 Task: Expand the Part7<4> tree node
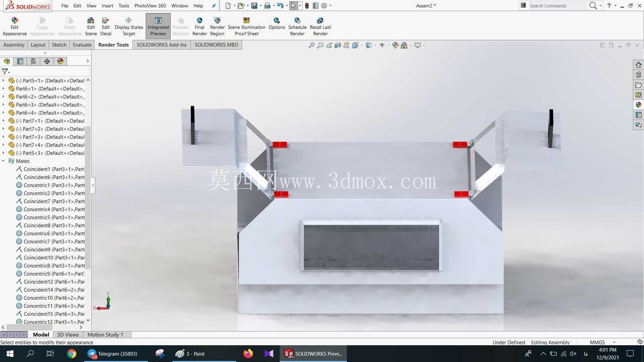click(3, 145)
